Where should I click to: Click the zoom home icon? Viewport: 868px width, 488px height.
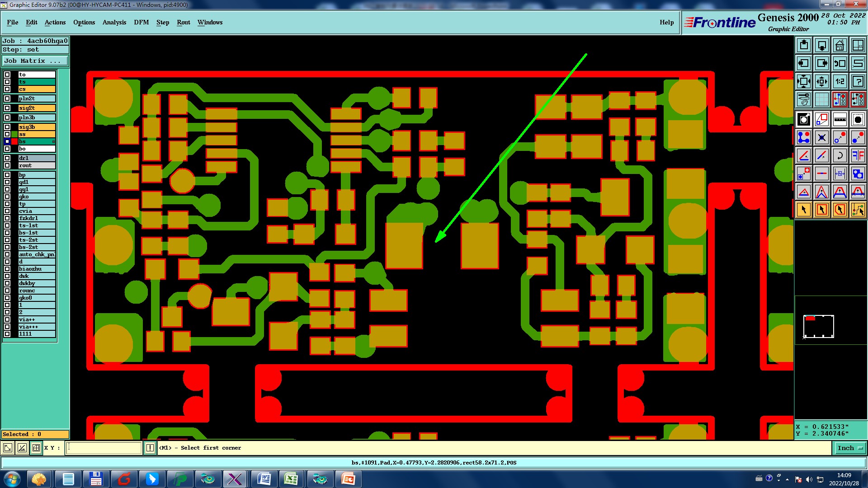tap(840, 45)
